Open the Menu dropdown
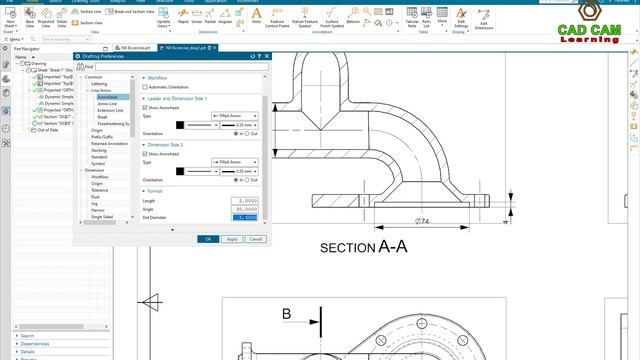 click(14, 39)
